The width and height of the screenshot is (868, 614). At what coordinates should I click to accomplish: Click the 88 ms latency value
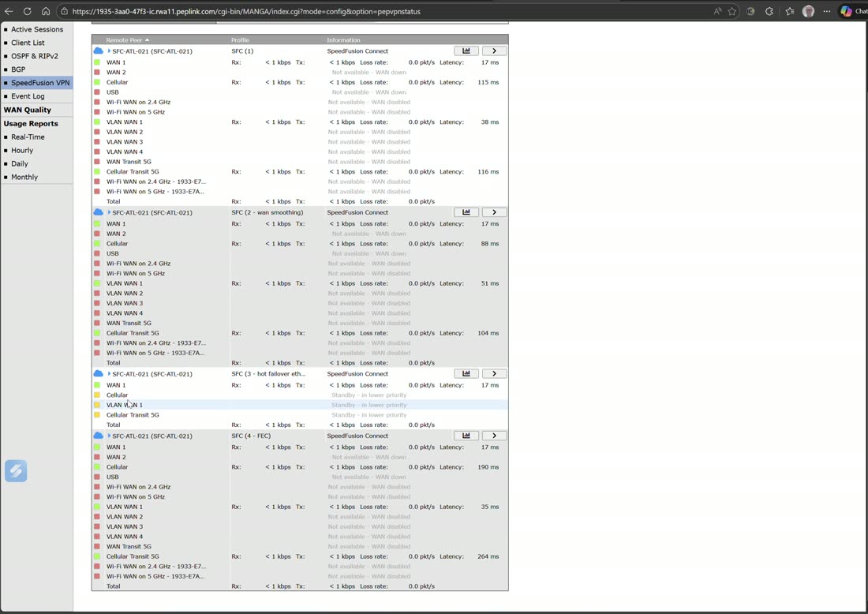coord(490,244)
